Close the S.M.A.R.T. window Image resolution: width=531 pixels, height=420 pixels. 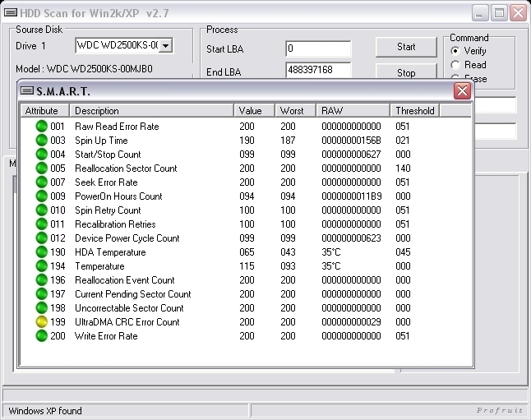462,90
